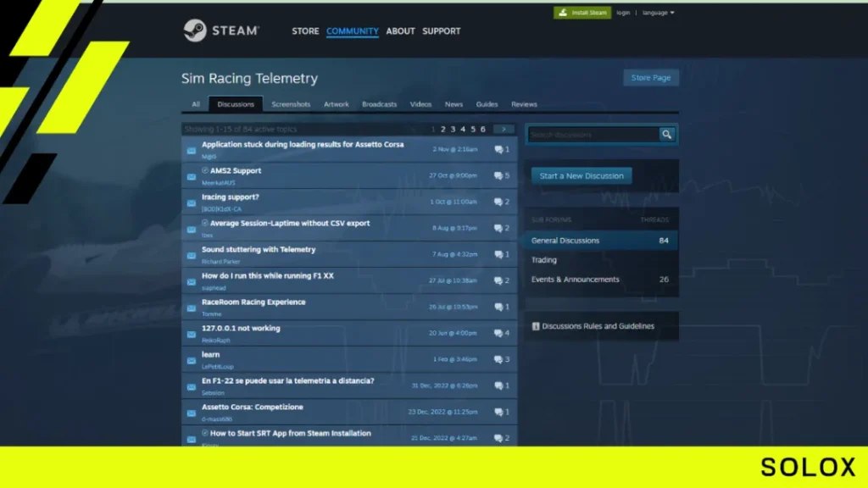
Task: Go to next page with arrow button
Action: 504,130
